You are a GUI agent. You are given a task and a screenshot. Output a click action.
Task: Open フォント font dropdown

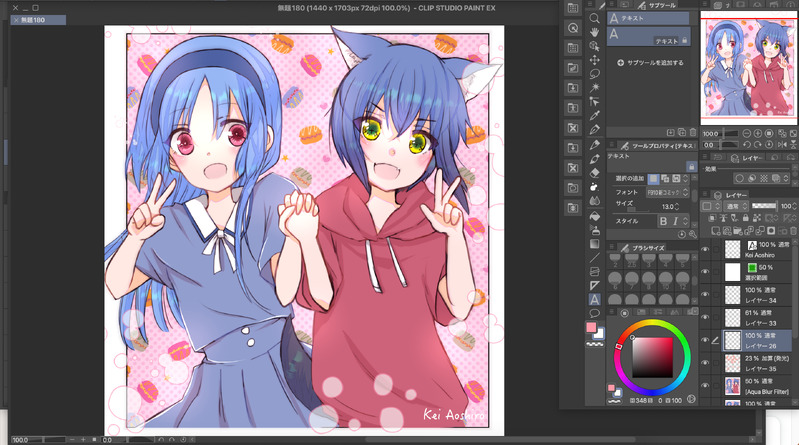pos(668,192)
